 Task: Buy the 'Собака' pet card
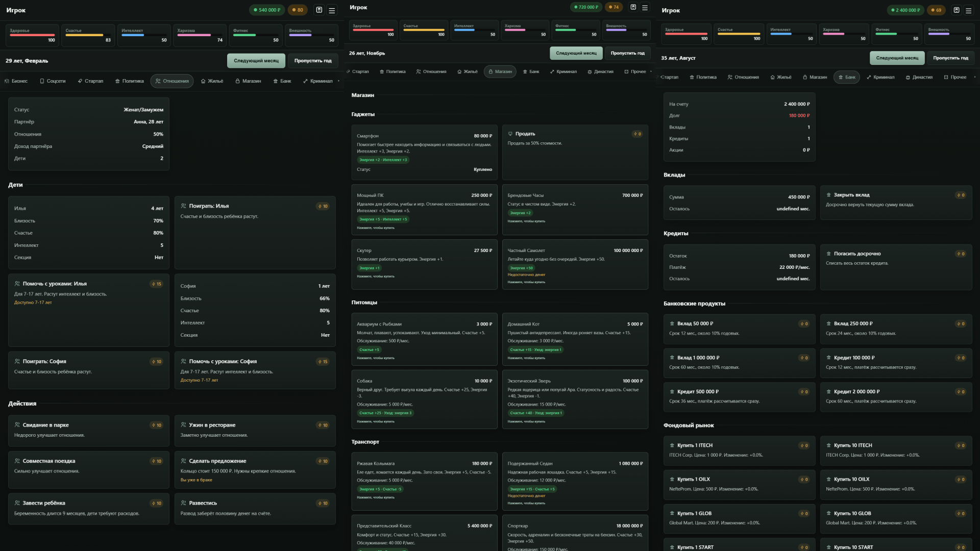[424, 399]
